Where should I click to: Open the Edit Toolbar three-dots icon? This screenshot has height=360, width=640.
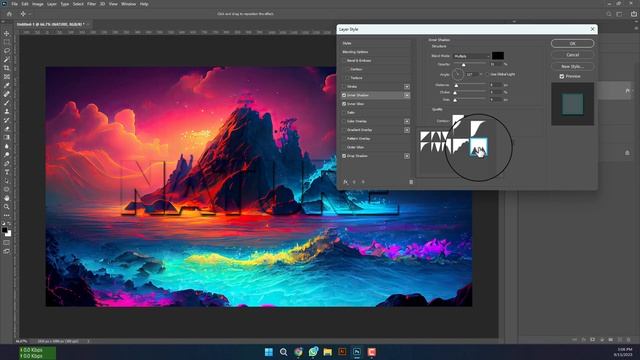[7, 215]
